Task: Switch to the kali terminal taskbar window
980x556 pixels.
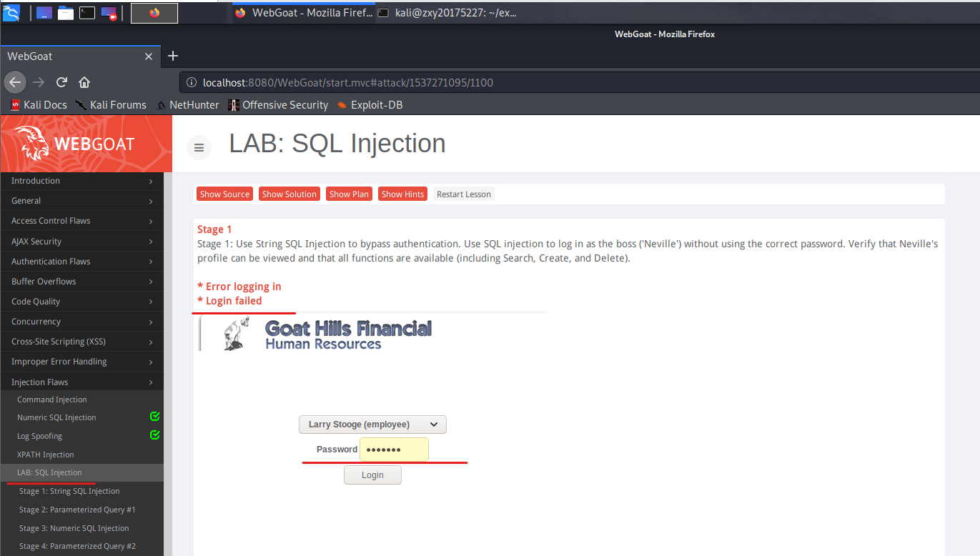Action: [446, 13]
